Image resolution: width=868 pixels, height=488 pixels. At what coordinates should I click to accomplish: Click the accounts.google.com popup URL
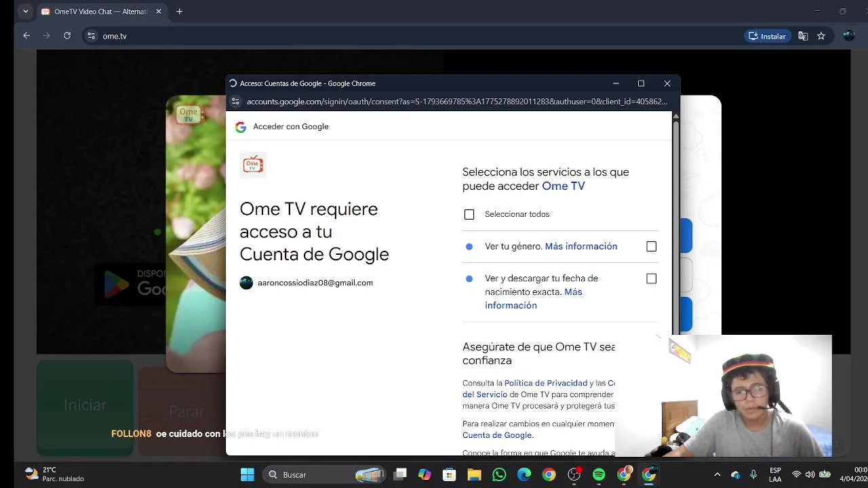(x=457, y=102)
